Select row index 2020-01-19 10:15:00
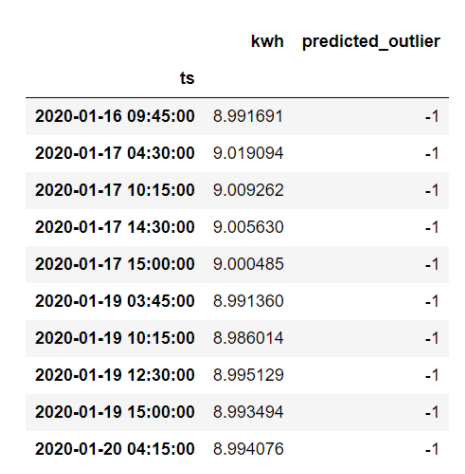The image size is (465, 474). [115, 338]
